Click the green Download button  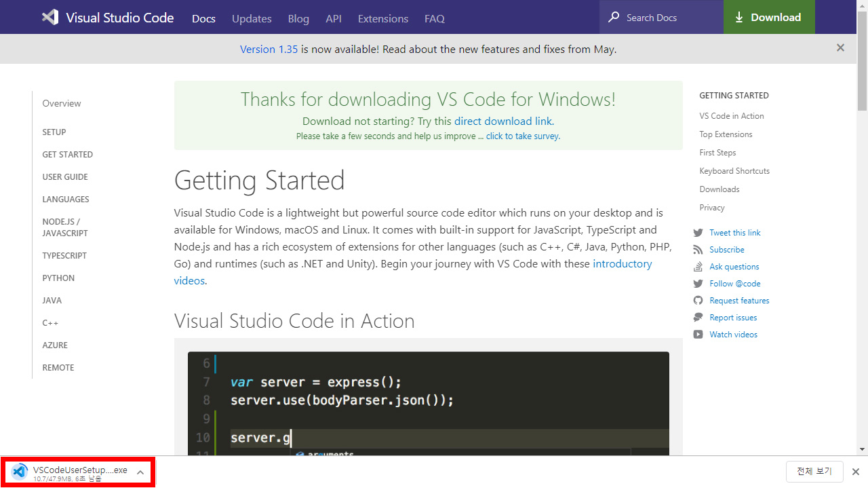click(769, 17)
